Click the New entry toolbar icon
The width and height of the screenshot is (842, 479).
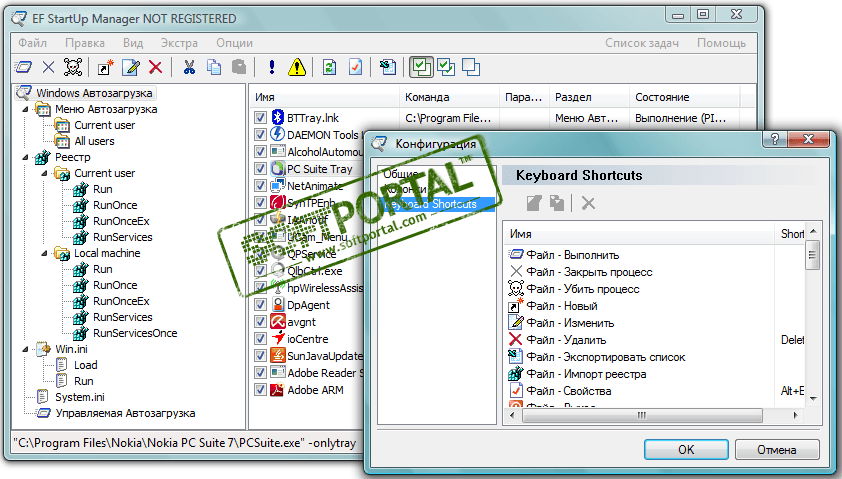coord(106,67)
